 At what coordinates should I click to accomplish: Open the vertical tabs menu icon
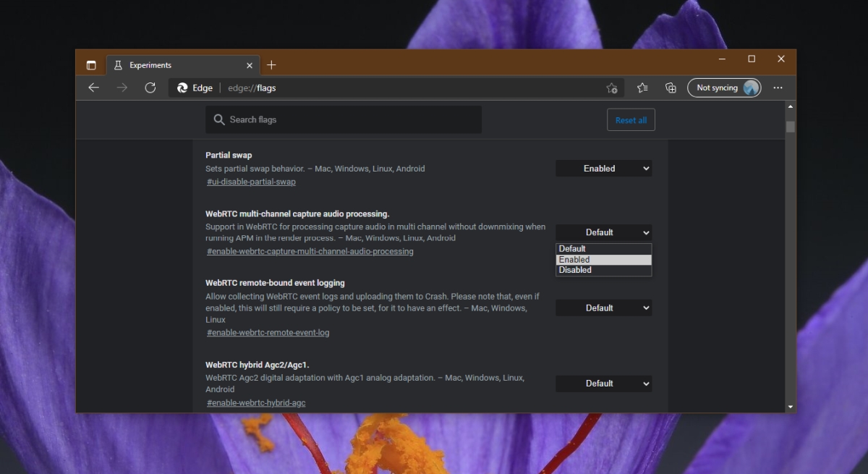[x=91, y=65]
